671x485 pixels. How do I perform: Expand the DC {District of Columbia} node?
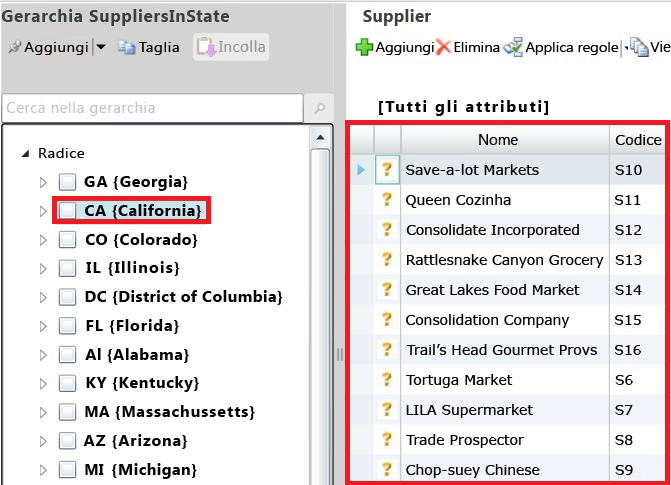click(x=43, y=298)
